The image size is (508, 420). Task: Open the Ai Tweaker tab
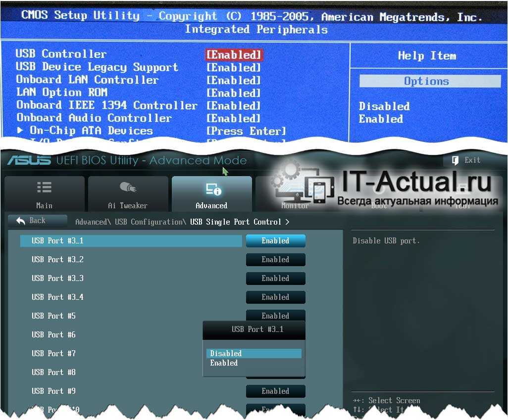click(128, 193)
